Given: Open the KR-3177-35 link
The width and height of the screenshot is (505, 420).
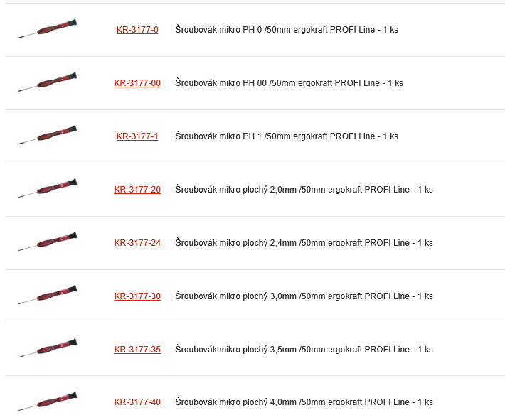Looking at the screenshot, I should (x=137, y=350).
